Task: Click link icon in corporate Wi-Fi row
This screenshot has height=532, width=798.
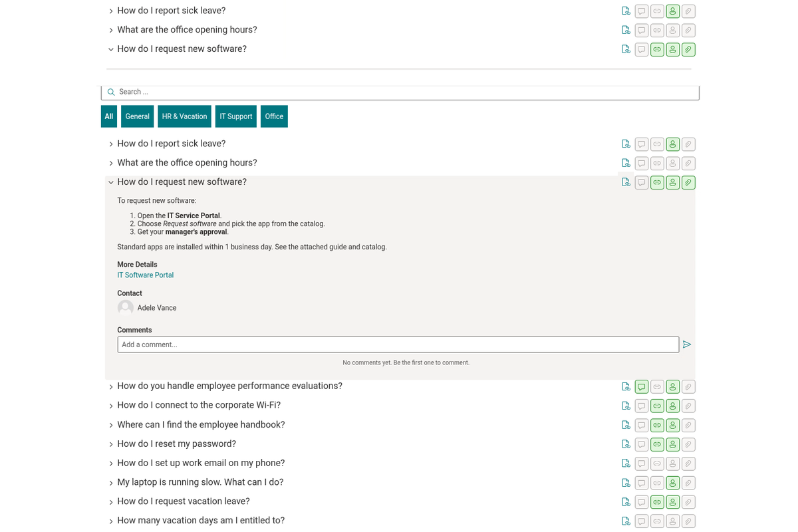Action: [x=657, y=406]
